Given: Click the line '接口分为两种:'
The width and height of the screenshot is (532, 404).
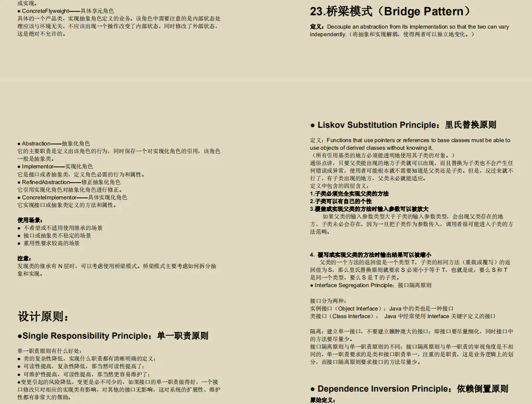Looking at the screenshot, I should (x=328, y=300).
